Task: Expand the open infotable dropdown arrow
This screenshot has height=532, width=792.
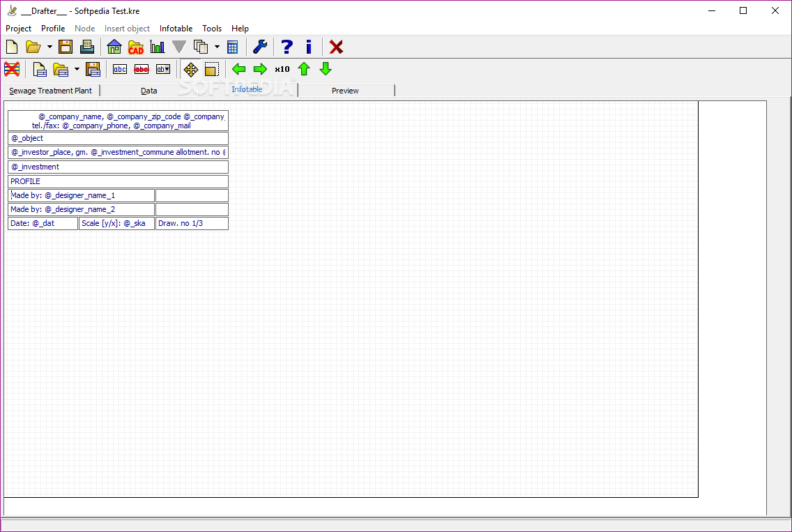Action: point(77,69)
